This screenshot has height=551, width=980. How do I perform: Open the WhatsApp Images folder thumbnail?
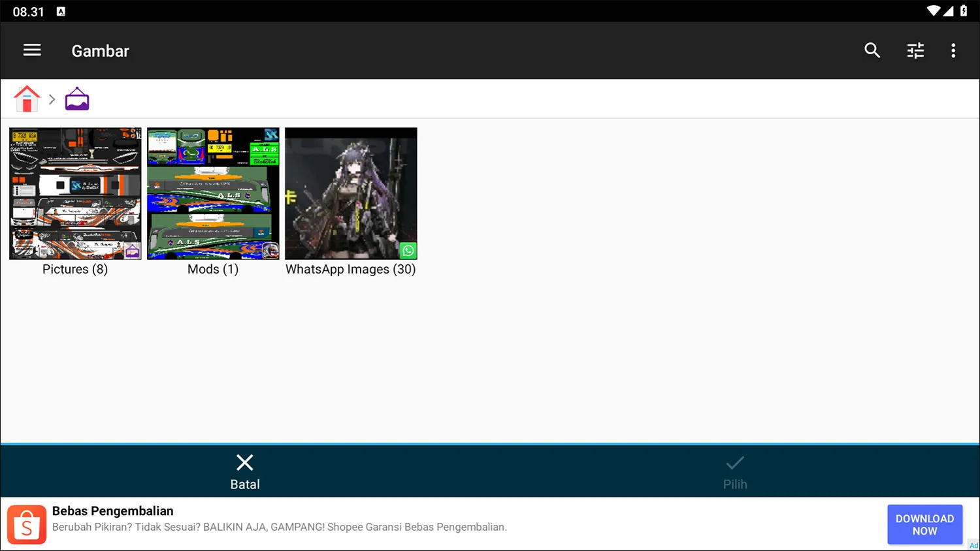coord(351,193)
